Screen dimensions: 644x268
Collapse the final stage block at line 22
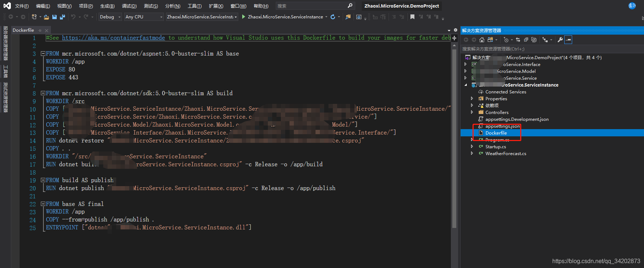pos(43,204)
